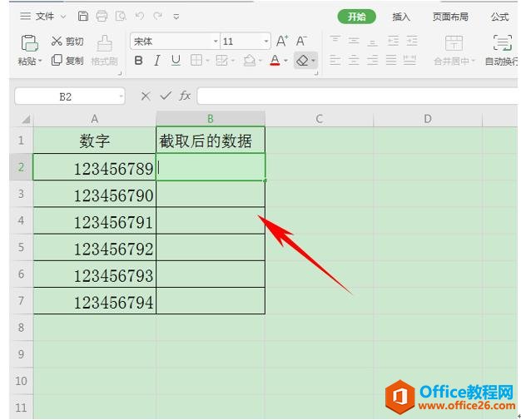
Task: Open the 宋体 font name dropdown
Action: tap(216, 42)
